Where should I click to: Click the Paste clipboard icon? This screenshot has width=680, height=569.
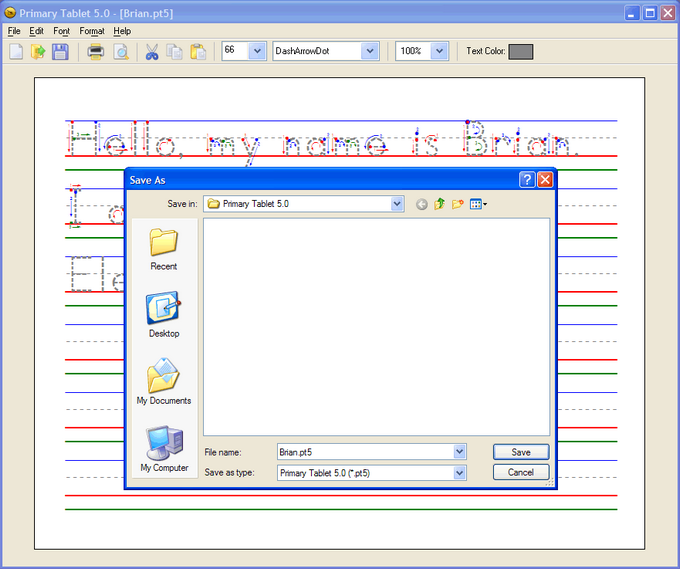pyautogui.click(x=198, y=51)
